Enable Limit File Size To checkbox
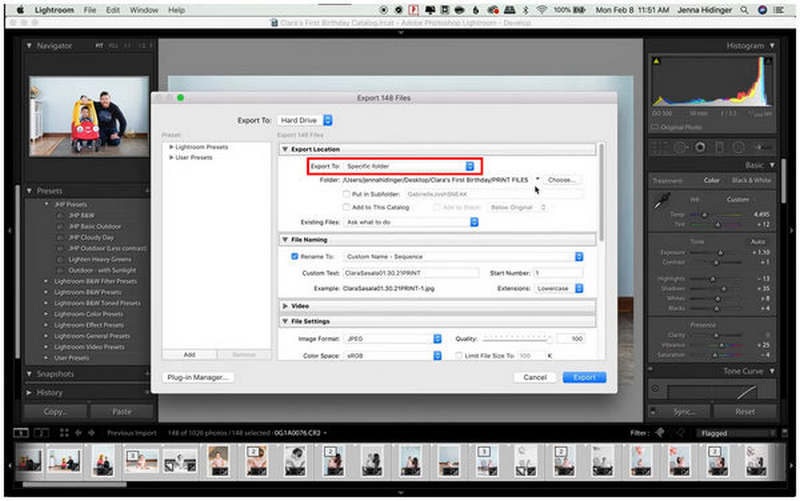800x501 pixels. [458, 355]
